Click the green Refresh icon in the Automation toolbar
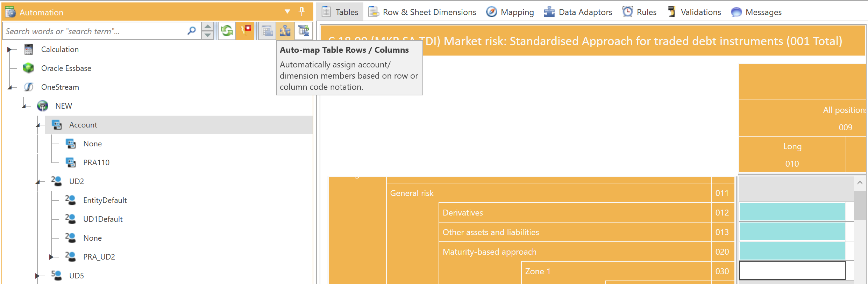 [x=227, y=31]
